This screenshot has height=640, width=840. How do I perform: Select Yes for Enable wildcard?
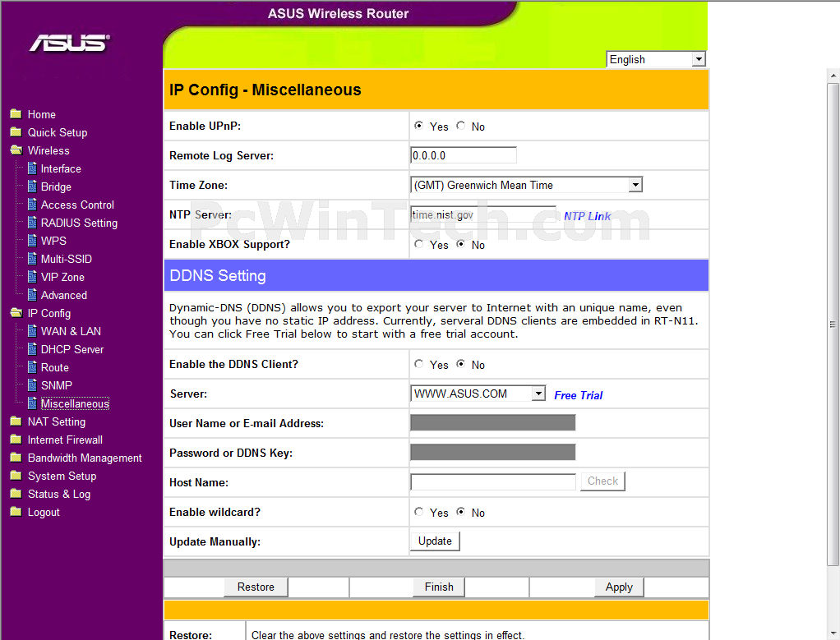(x=419, y=512)
